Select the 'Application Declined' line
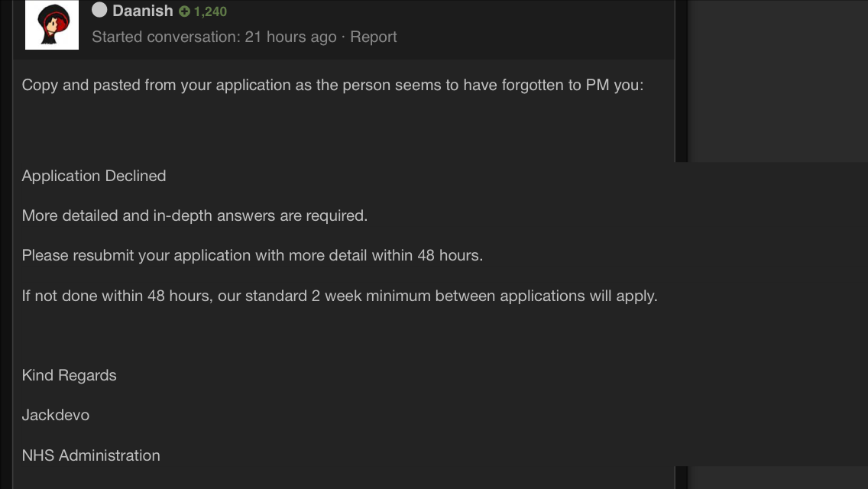Screen dimensions: 868x489 94,176
